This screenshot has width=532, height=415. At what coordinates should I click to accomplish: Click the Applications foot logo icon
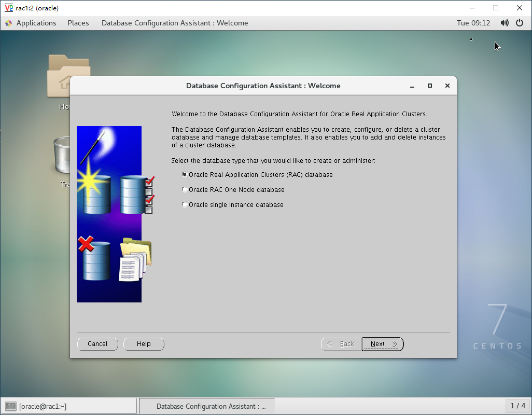pos(9,23)
